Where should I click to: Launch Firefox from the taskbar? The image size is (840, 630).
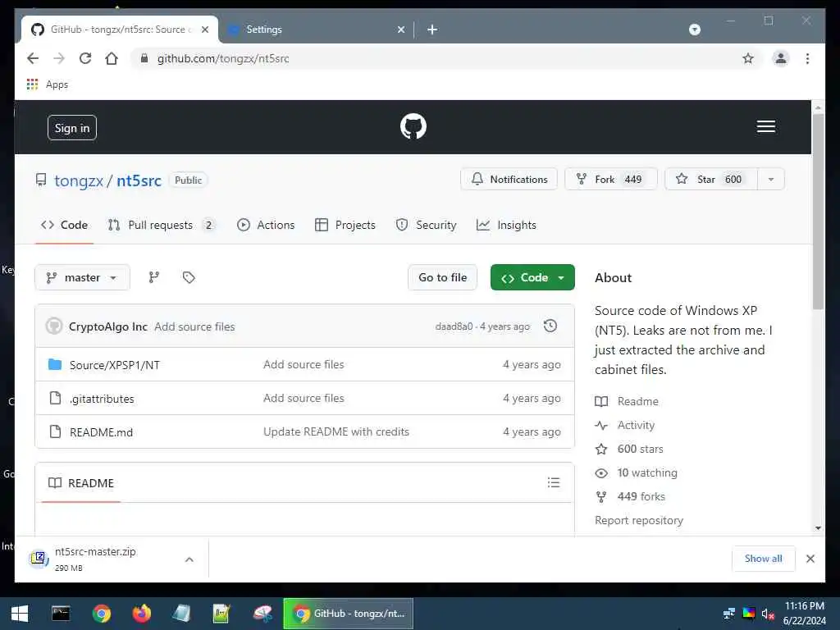pyautogui.click(x=141, y=614)
